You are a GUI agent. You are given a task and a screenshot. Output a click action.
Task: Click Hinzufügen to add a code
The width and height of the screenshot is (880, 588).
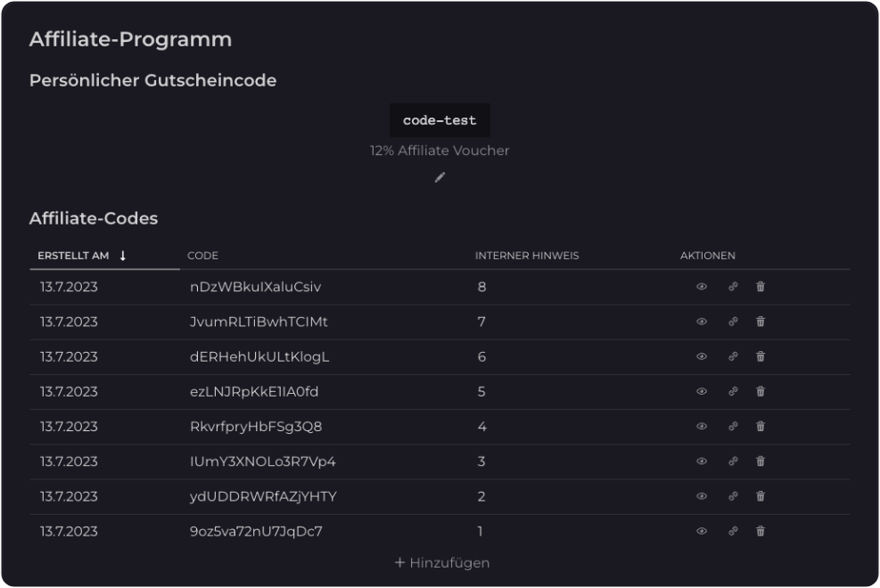click(442, 562)
